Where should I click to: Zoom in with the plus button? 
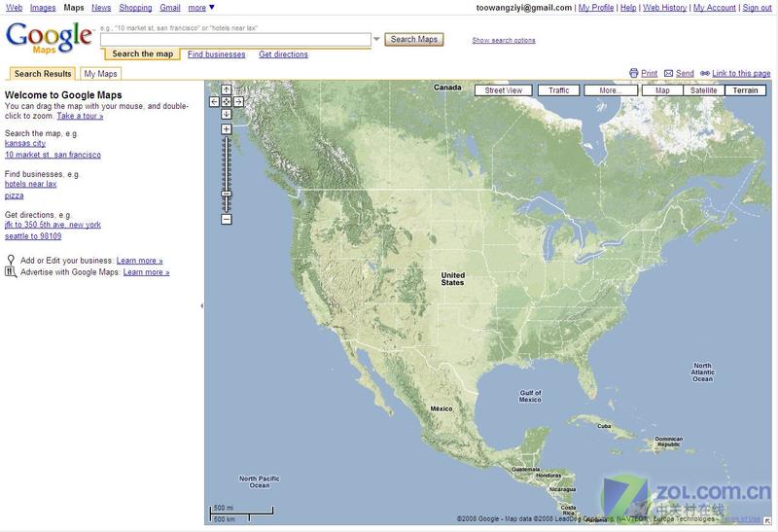[227, 129]
